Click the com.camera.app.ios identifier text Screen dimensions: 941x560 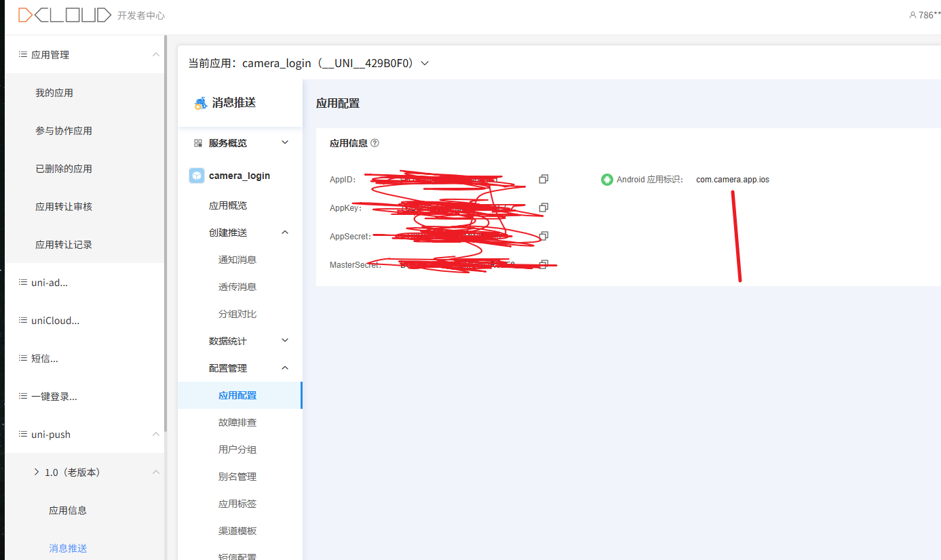[733, 180]
